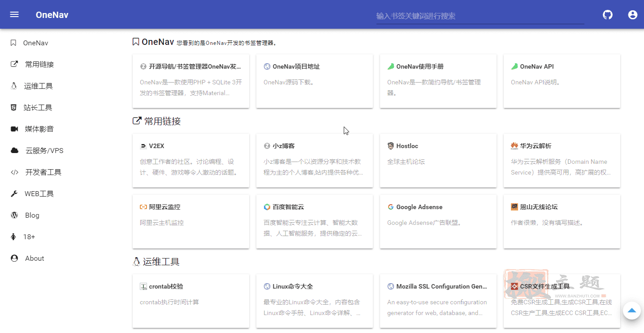Click the 运维工具 section heading
This screenshot has width=644, height=333.
[x=161, y=262]
